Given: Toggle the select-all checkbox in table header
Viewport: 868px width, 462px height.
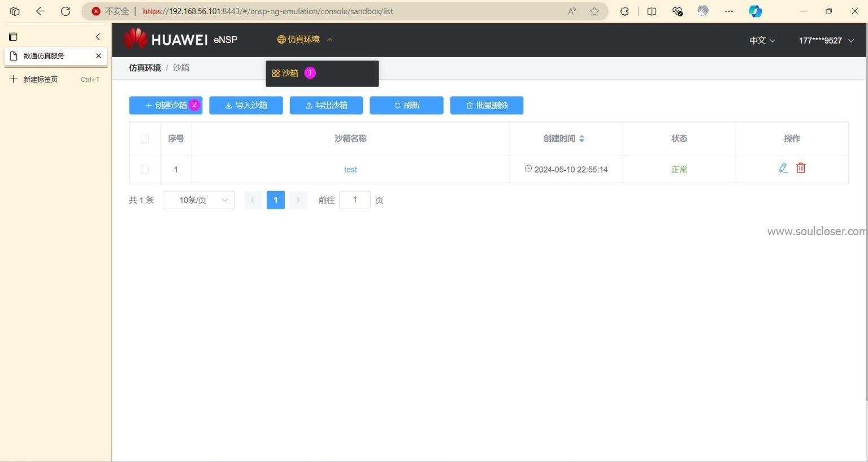Looking at the screenshot, I should [x=145, y=139].
